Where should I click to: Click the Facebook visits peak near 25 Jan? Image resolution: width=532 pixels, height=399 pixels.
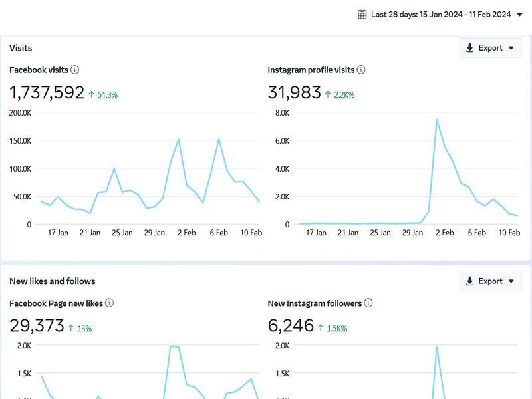tap(114, 169)
